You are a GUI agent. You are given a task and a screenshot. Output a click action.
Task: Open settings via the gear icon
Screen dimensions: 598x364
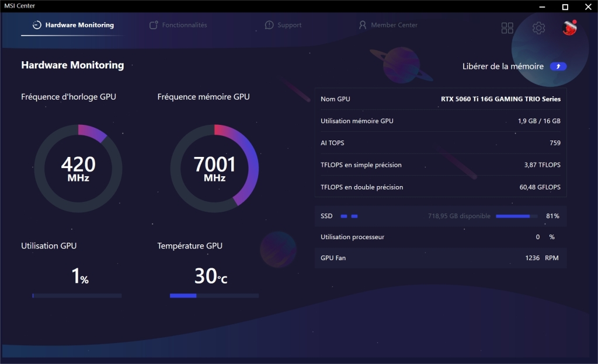point(538,28)
